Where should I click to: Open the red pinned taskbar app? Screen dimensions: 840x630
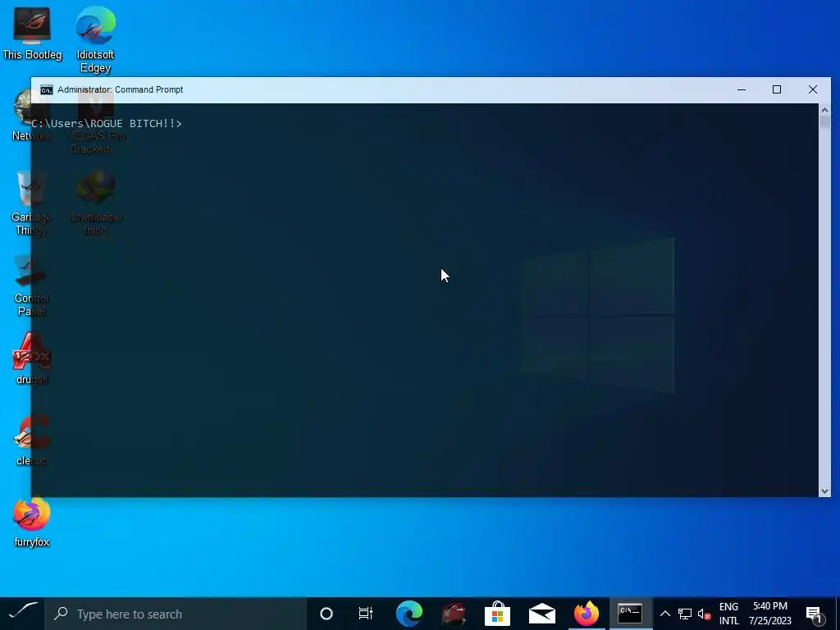click(453, 614)
